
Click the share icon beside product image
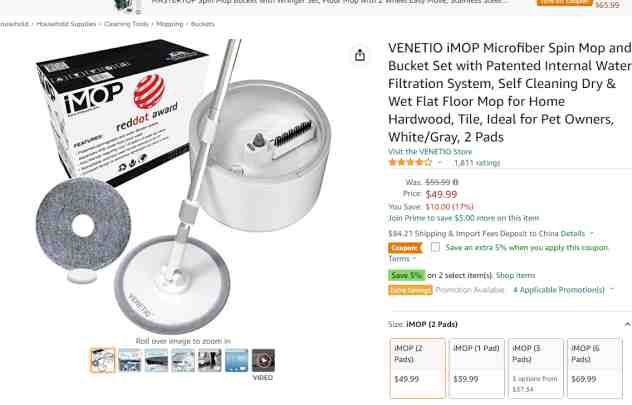[x=360, y=55]
